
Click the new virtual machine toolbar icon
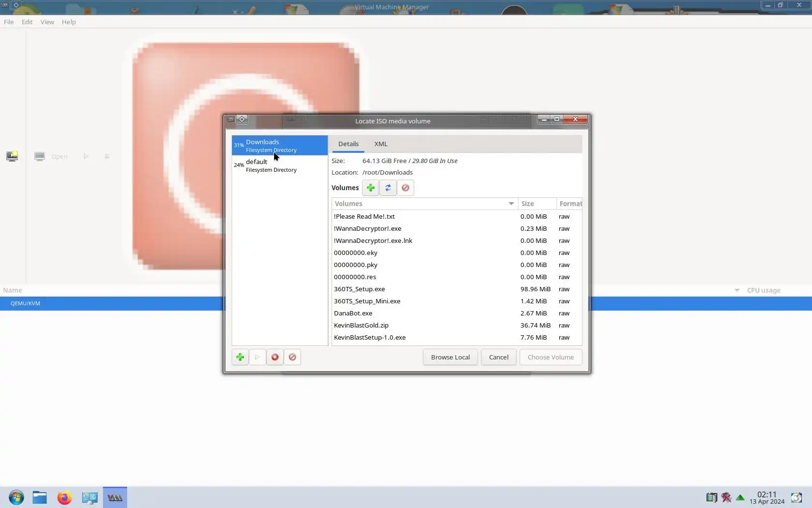tap(12, 156)
